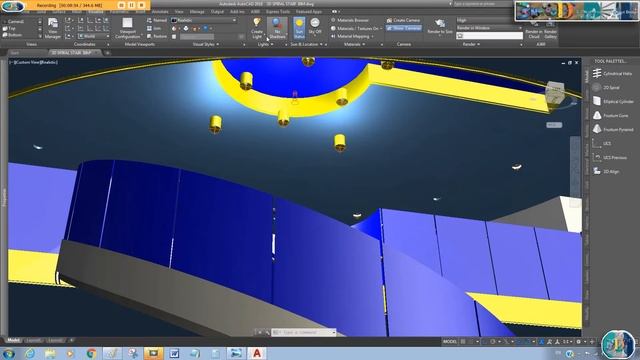
Task: Click the Join viewports button
Action: pyautogui.click(x=154, y=28)
